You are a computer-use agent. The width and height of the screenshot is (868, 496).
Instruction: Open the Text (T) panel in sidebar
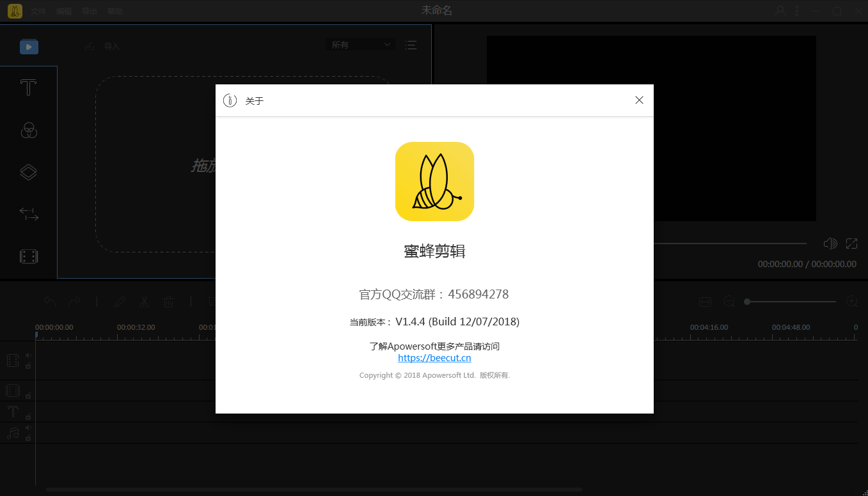[28, 88]
